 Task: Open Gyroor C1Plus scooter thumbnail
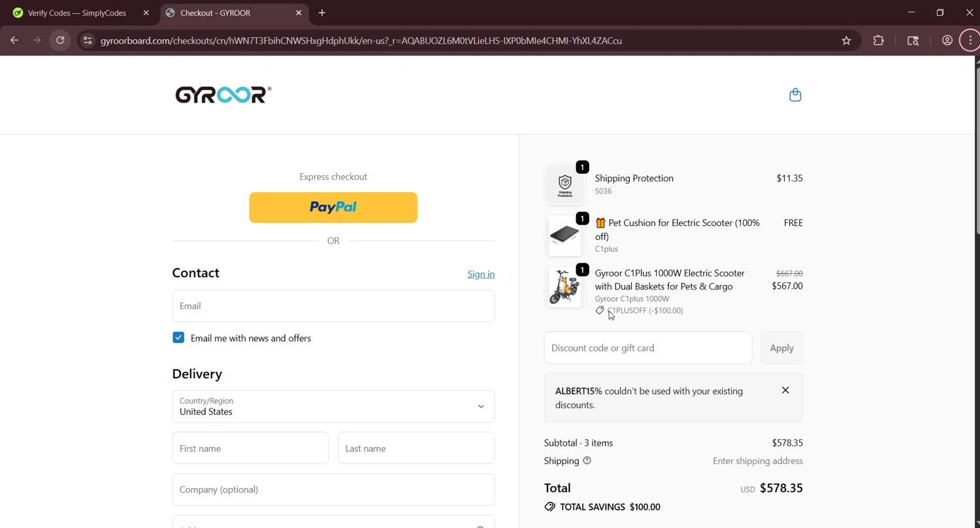[x=564, y=287]
